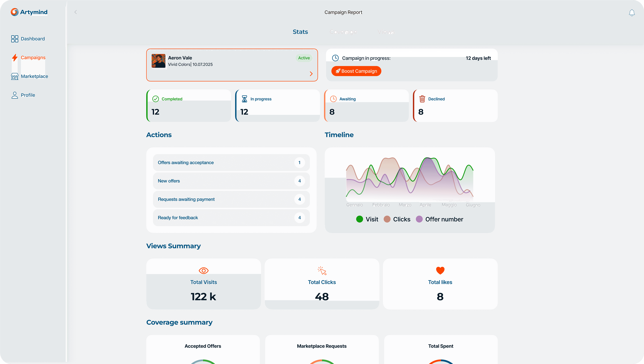
Task: Toggle the purple Offer number legend swatch
Action: point(419,219)
